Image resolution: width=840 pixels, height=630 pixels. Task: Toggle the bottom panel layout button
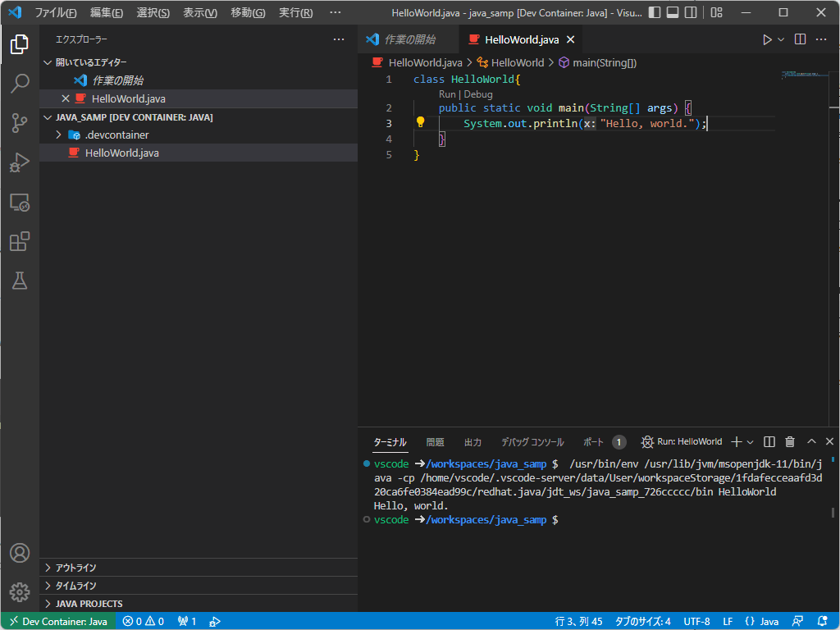tap(673, 13)
